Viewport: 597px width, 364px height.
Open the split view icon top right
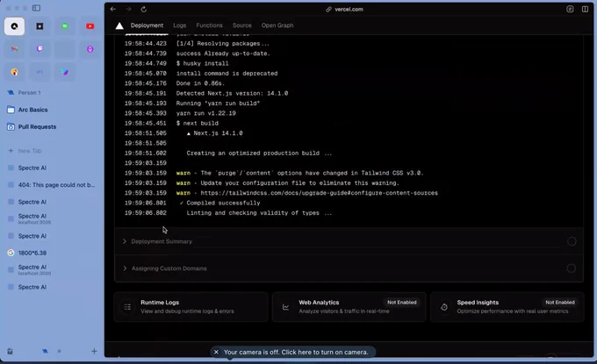(585, 9)
